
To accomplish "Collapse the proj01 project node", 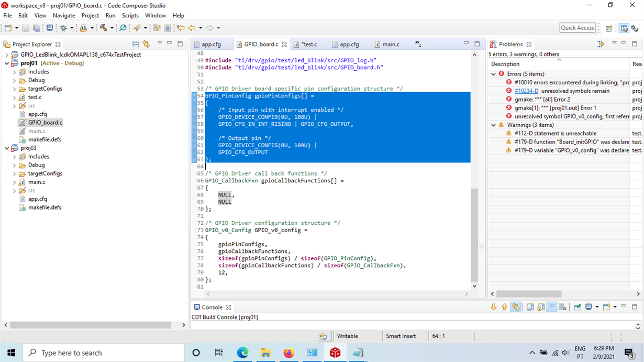I will tap(6, 63).
